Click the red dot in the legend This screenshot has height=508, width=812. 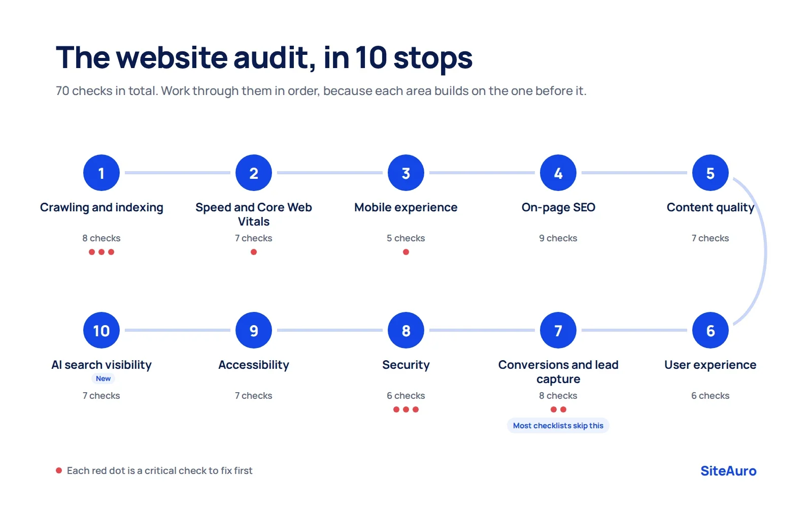pyautogui.click(x=59, y=470)
